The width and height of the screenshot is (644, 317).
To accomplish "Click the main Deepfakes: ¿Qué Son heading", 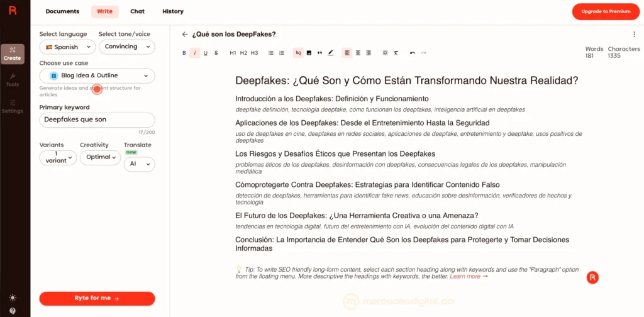I will tap(407, 81).
